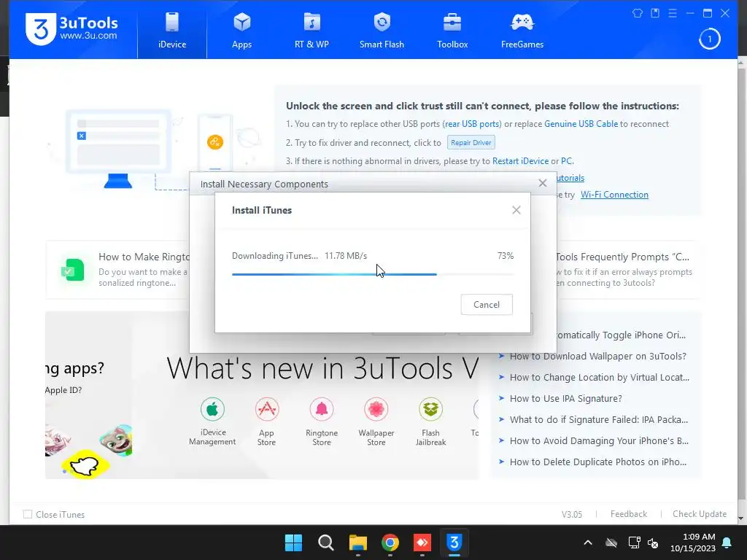The height and width of the screenshot is (560, 747).
Task: Click the green ringtone tutorial icon
Action: point(73,270)
